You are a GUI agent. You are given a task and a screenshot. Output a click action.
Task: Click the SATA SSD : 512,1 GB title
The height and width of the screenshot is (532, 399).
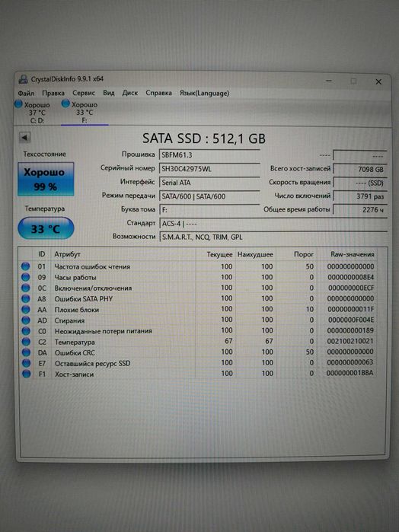(x=204, y=139)
